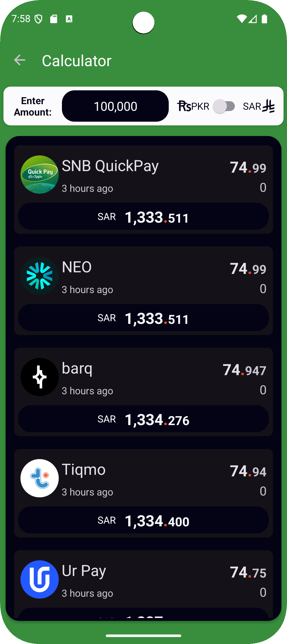
Task: Select the PKR currency label
Action: pos(200,106)
